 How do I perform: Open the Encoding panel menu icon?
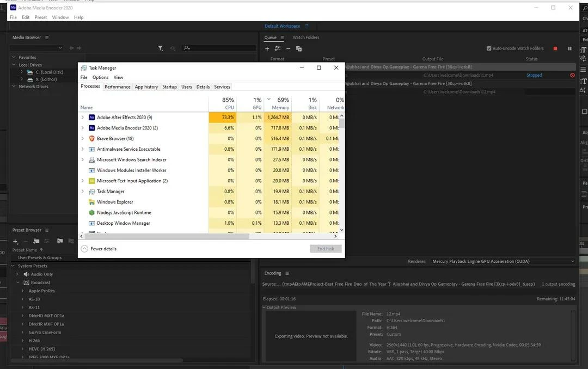pos(287,273)
